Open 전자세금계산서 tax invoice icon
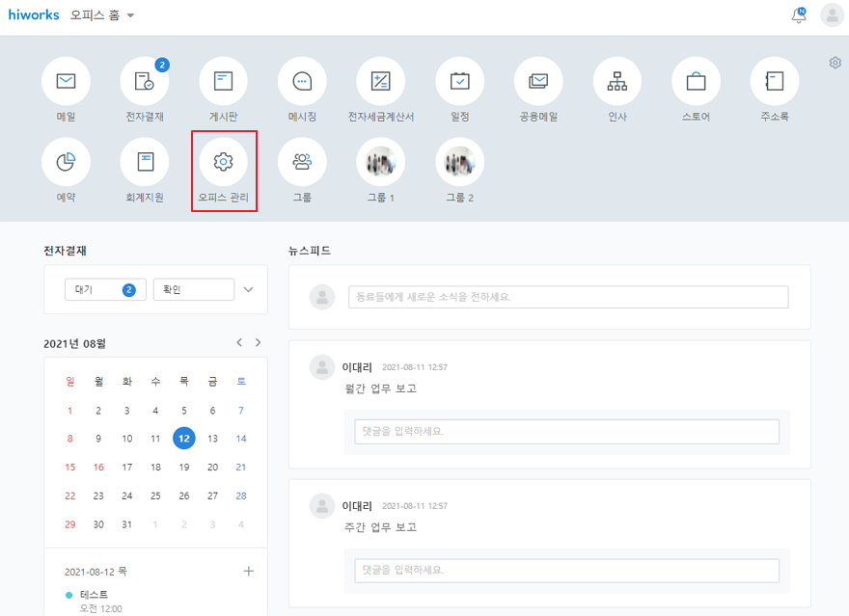849x616 pixels. 380,82
